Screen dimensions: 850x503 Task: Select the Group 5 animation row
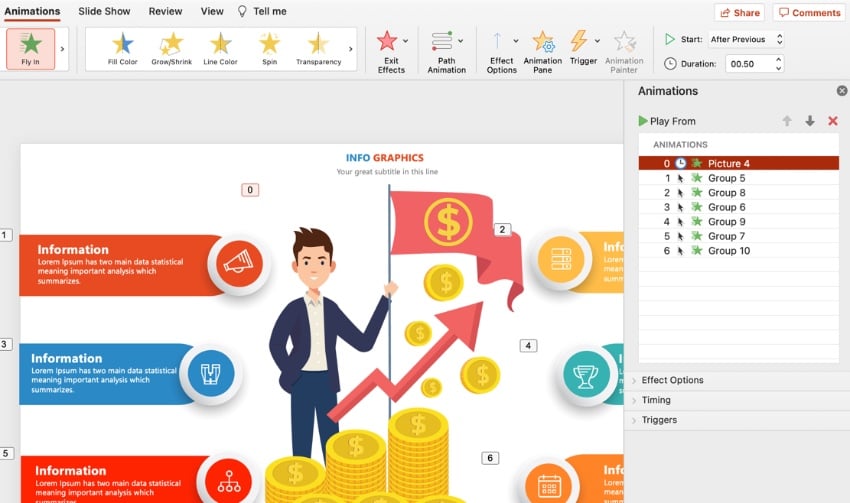(738, 178)
